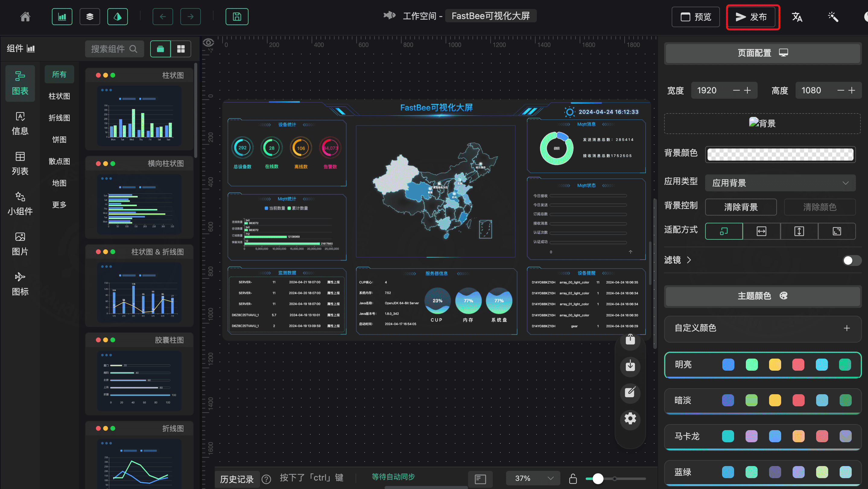Viewport: 868px width, 489px height.
Task: Filter components by 散点图
Action: coord(59,161)
